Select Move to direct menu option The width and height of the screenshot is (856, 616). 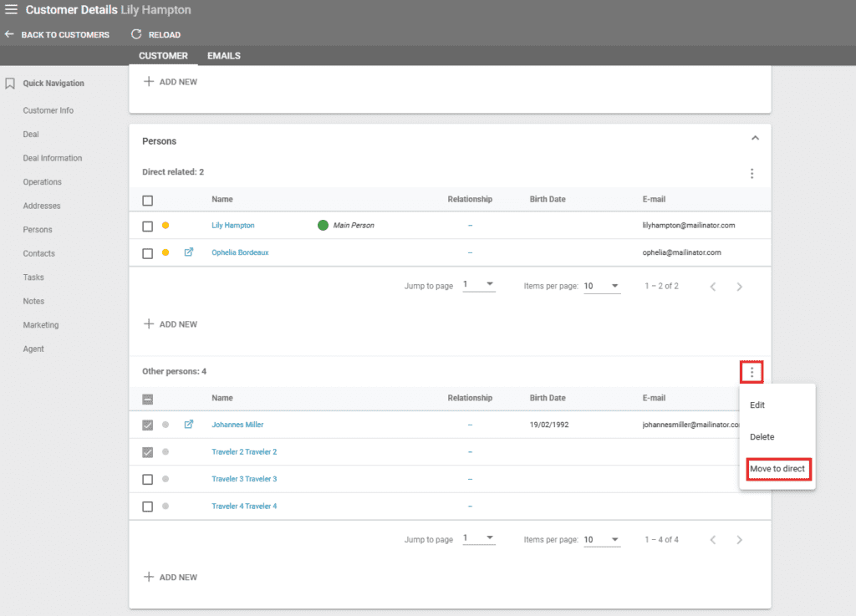[777, 469]
